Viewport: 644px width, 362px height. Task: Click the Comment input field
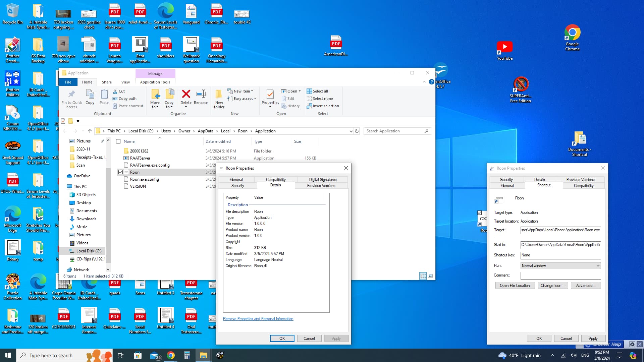click(x=560, y=276)
